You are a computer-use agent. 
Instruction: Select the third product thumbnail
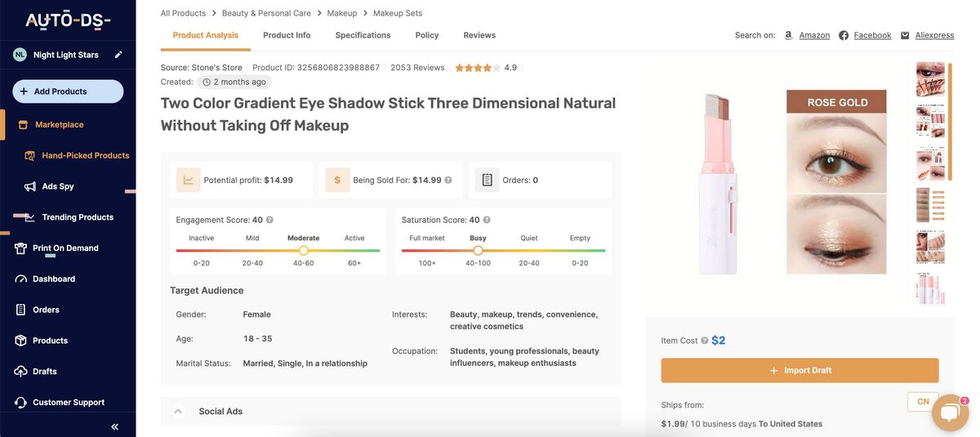(x=930, y=163)
